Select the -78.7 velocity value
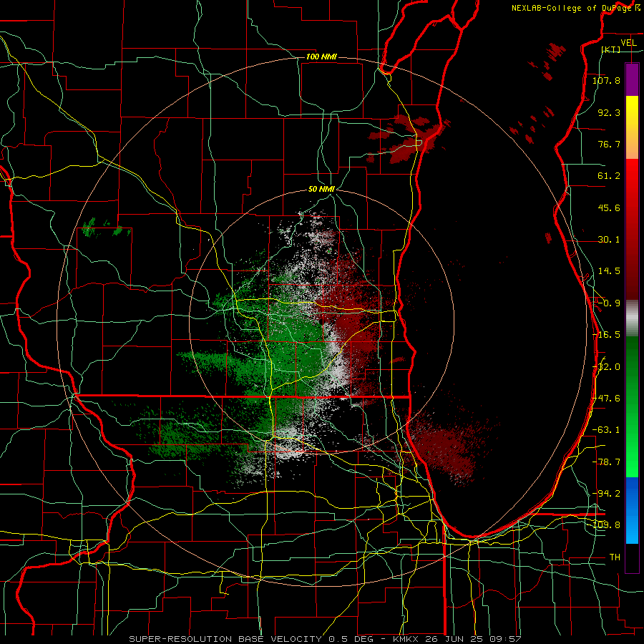Screen dimensions: 644x644 [x=606, y=462]
